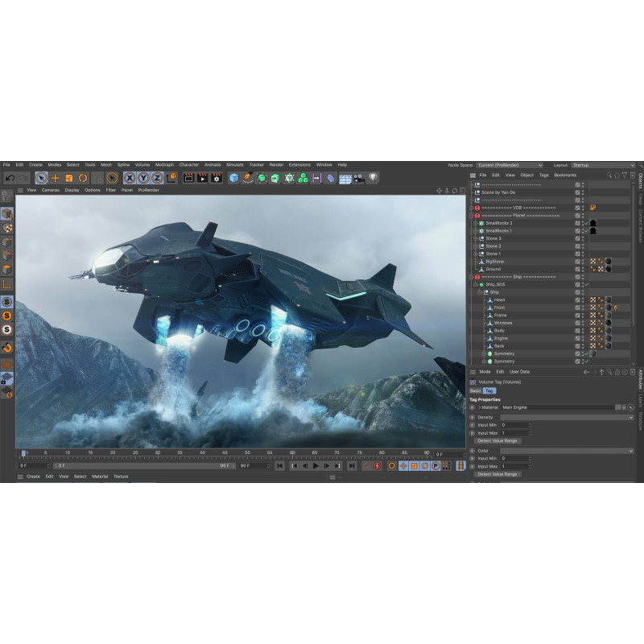The image size is (644, 644).
Task: Click the Camera object icon
Action: [x=359, y=178]
